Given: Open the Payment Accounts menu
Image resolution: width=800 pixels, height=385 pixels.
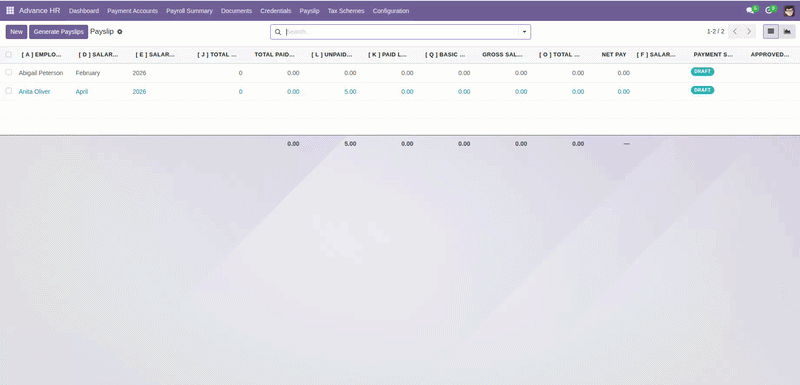Looking at the screenshot, I should pyautogui.click(x=133, y=11).
